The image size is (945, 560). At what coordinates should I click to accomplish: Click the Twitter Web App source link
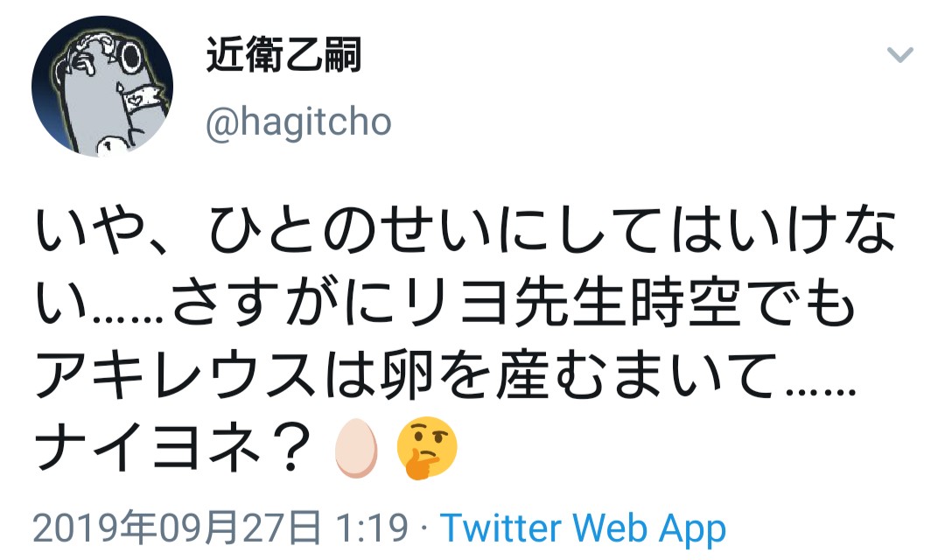[583, 528]
